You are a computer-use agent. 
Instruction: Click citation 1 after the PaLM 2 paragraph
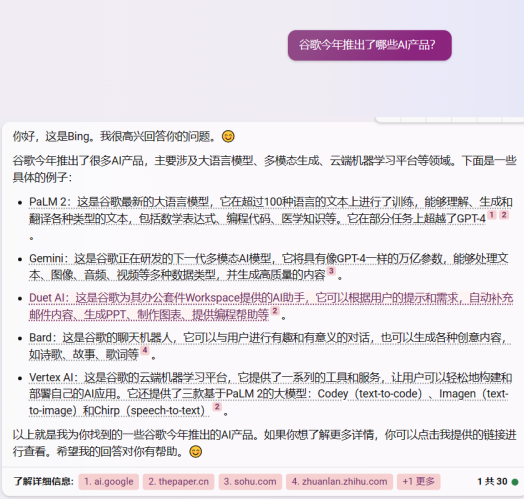pyautogui.click(x=492, y=215)
